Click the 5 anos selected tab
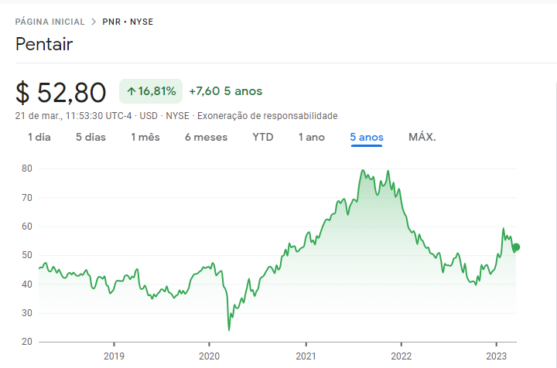 tap(367, 137)
